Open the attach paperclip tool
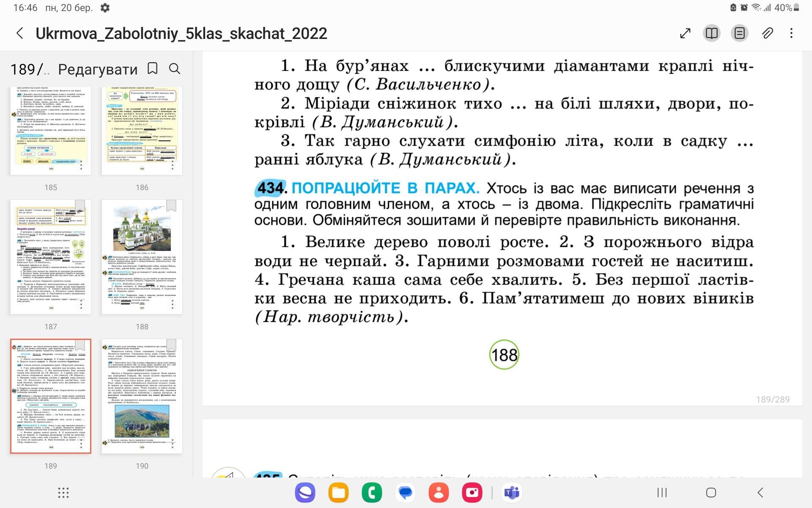This screenshot has width=812, height=508. [x=768, y=33]
